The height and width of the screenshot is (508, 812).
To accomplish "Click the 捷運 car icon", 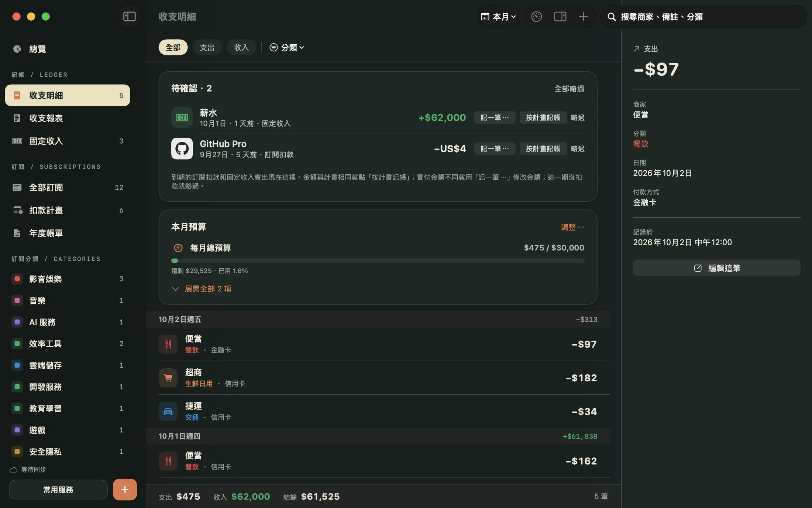I will [x=168, y=411].
